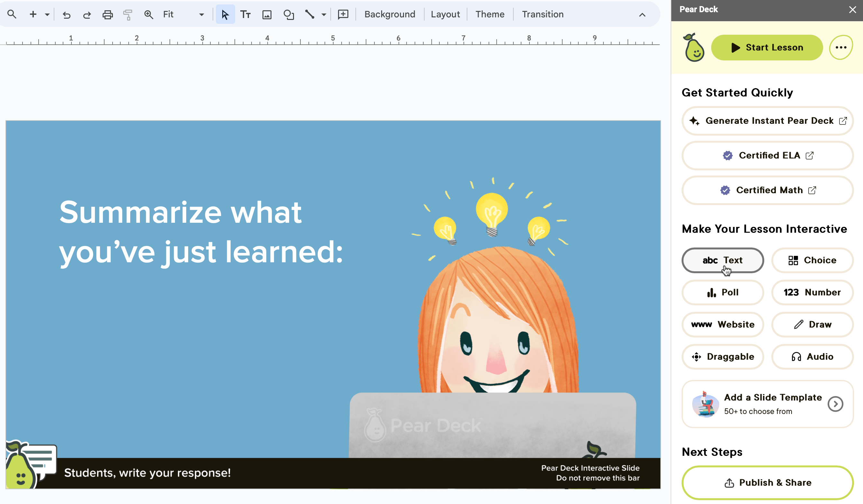The width and height of the screenshot is (863, 504).
Task: Click the zoom magnifier icon
Action: [148, 14]
